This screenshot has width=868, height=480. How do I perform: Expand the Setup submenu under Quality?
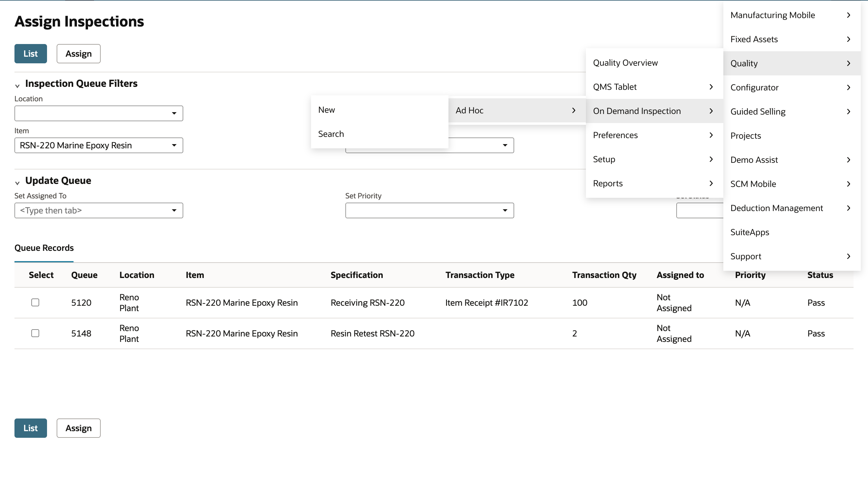pyautogui.click(x=654, y=159)
